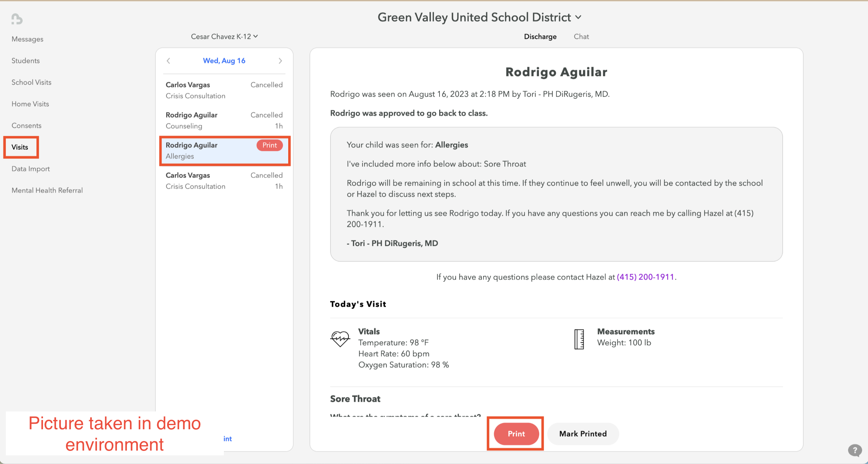
Task: Open Mental Health Referral in the sidebar
Action: pos(47,190)
